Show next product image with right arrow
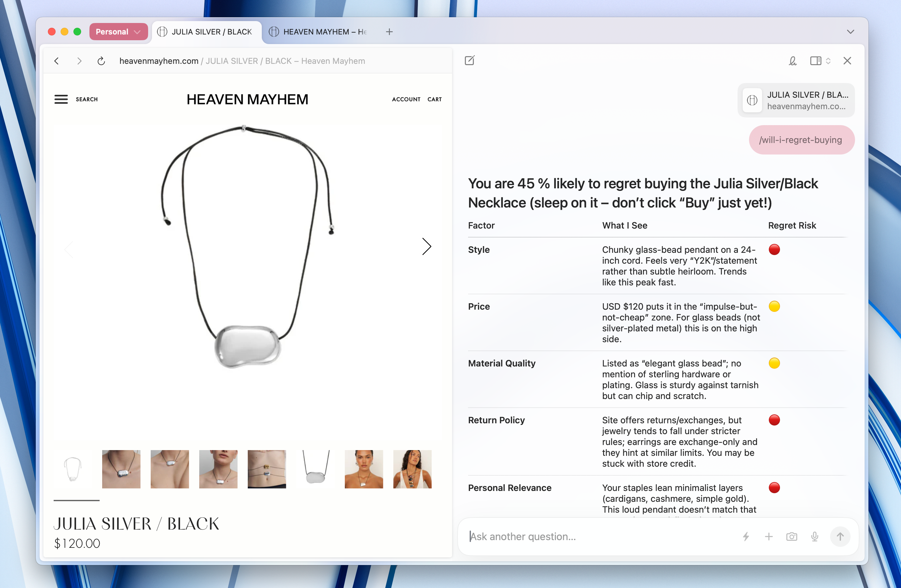The height and width of the screenshot is (588, 901). coord(427,246)
